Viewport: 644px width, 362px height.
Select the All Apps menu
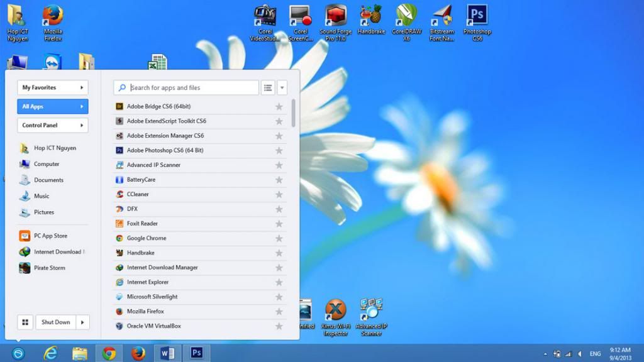click(53, 107)
